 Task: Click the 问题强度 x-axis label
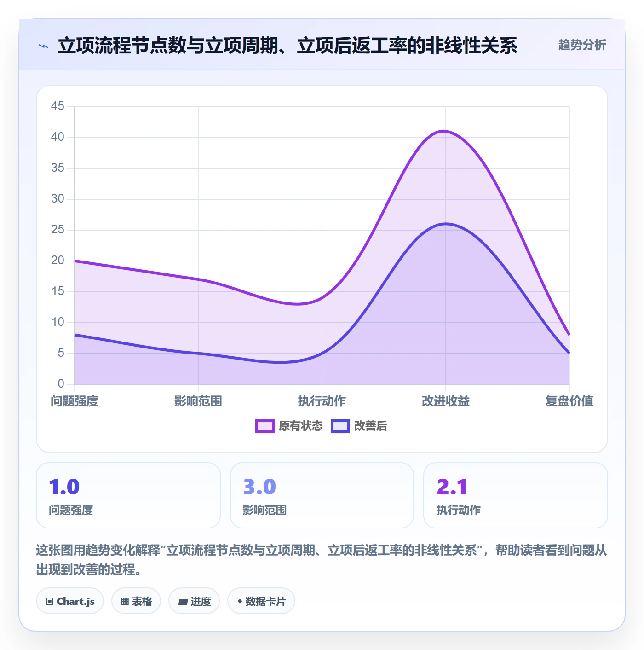(75, 401)
